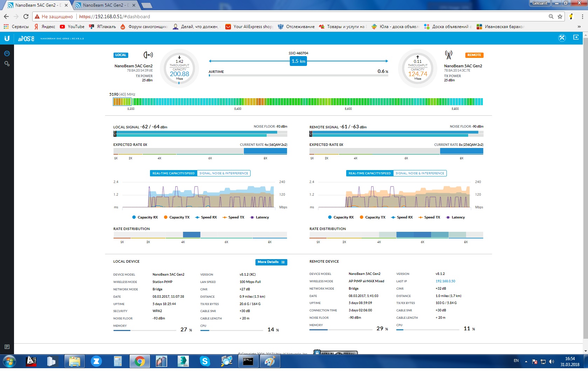The height and width of the screenshot is (371, 588).
Task: Open Windows Start menu
Action: pos(9,361)
